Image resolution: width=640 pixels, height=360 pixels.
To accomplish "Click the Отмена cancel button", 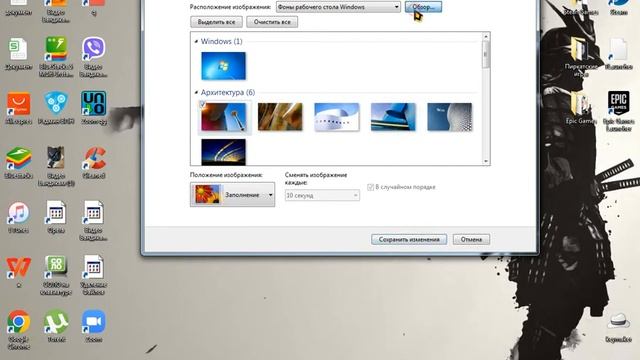I will [x=471, y=240].
